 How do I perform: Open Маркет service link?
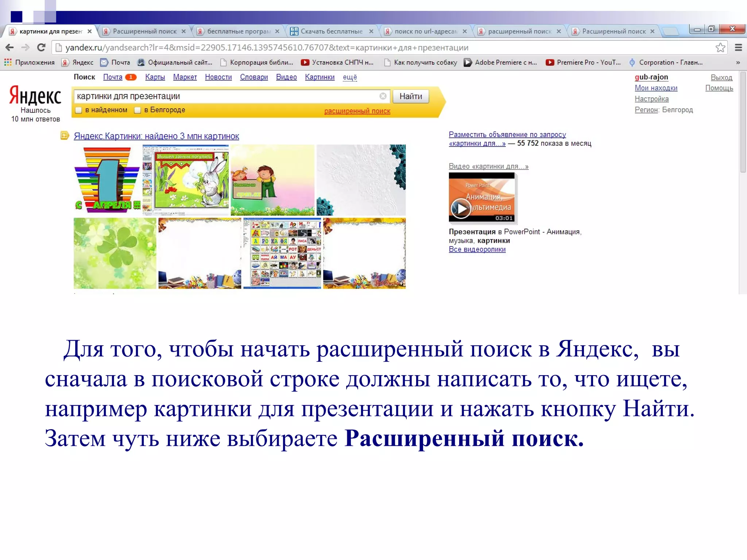coord(185,77)
